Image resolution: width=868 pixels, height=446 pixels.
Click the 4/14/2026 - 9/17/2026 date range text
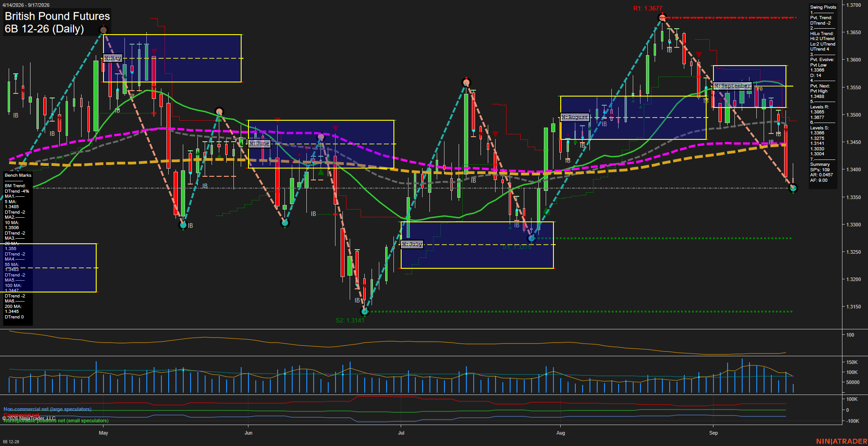tap(26, 5)
